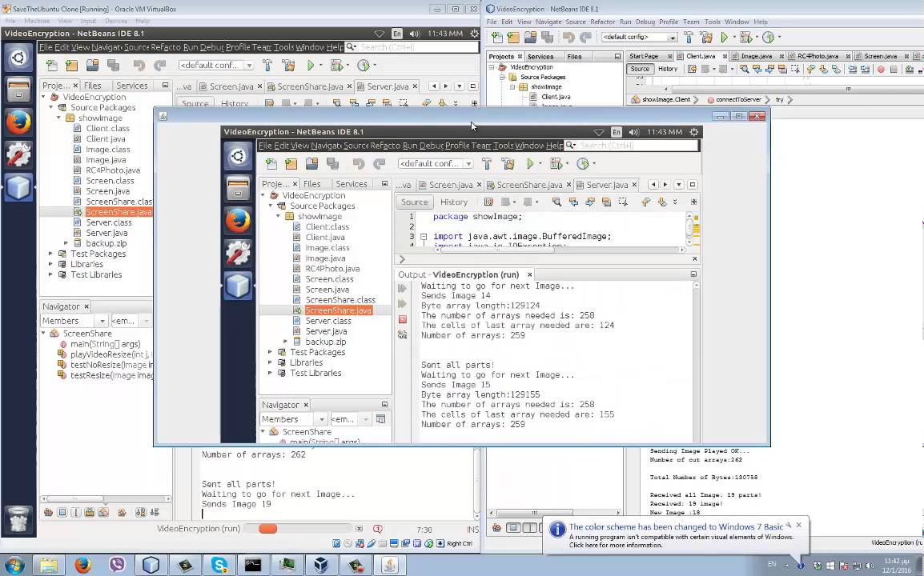
Task: Select RC4Photo.java in Ubuntu VM project tree
Action: tap(113, 170)
